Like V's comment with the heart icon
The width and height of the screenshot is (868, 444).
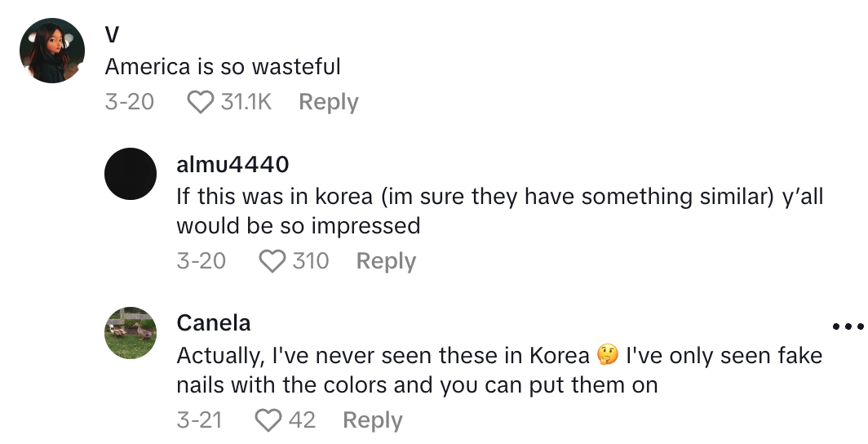tap(199, 103)
